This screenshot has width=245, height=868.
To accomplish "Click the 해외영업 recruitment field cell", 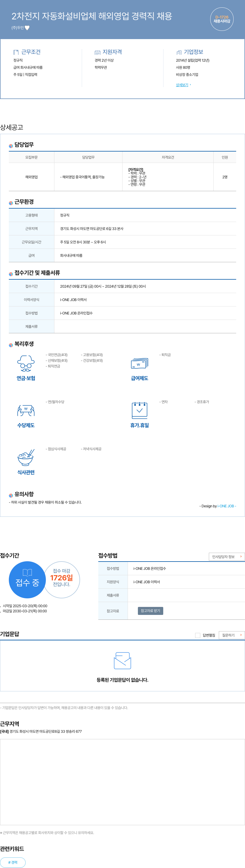I will pos(31,177).
